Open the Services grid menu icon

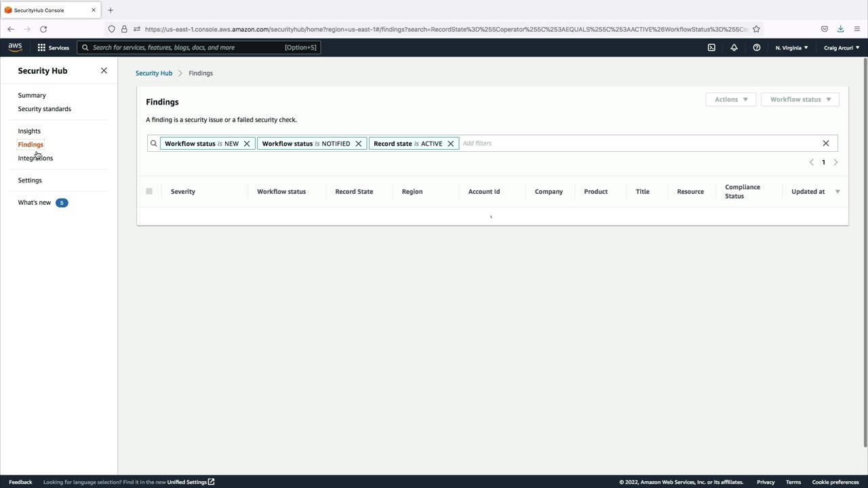(x=41, y=47)
